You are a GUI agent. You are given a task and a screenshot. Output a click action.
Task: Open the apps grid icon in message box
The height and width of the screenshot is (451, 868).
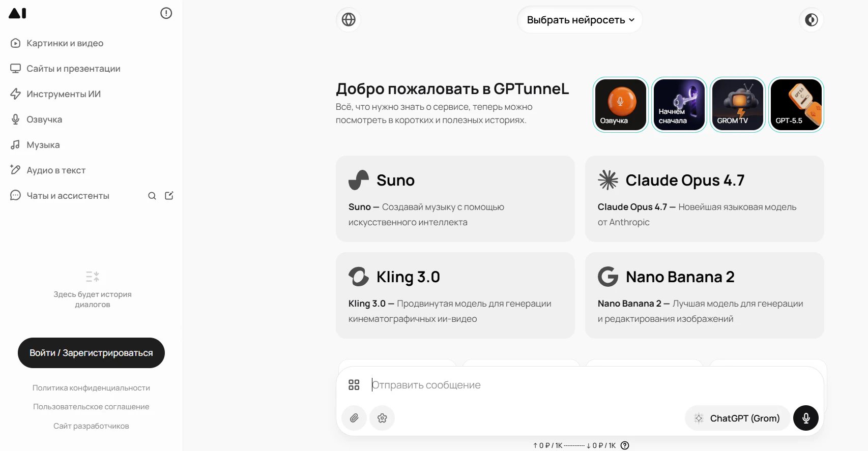pos(354,385)
